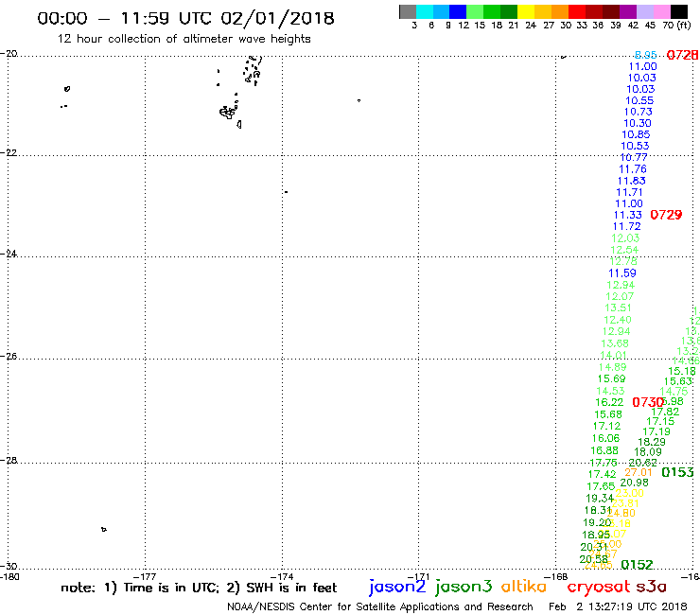Select the 10.55 wave height value

pos(639,100)
